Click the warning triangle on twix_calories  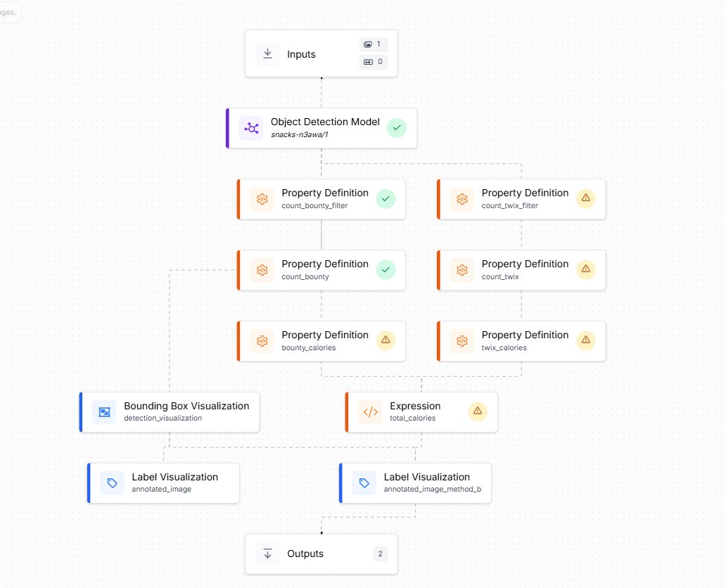point(586,340)
